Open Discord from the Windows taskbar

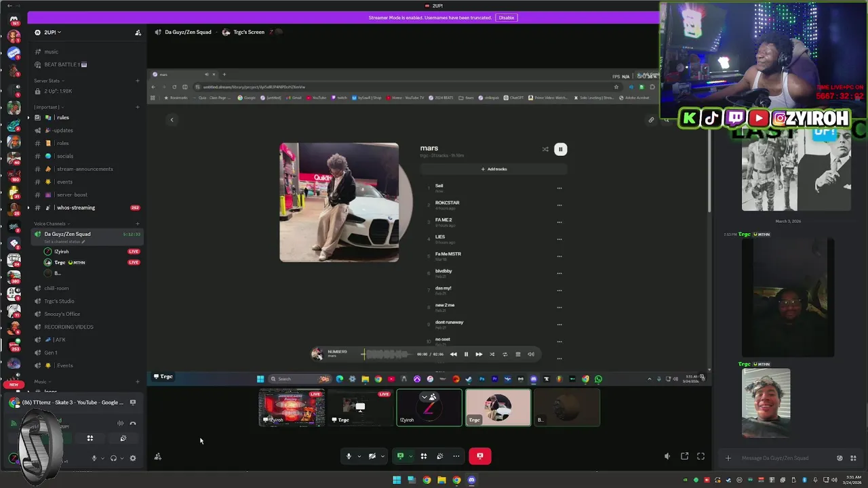click(471, 481)
